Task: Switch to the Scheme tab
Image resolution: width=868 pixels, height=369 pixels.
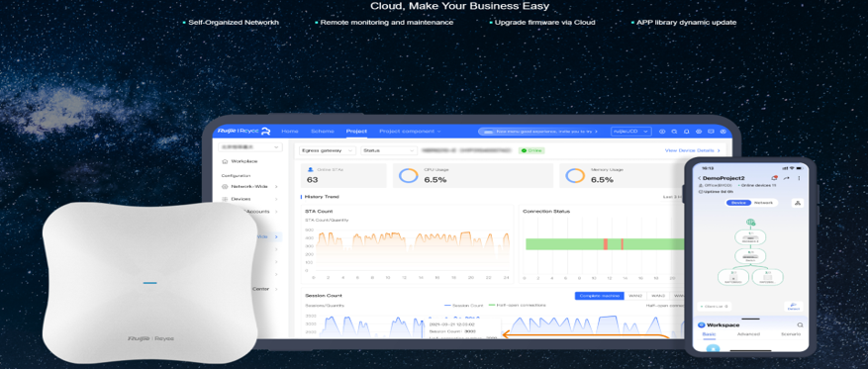Action: point(323,132)
